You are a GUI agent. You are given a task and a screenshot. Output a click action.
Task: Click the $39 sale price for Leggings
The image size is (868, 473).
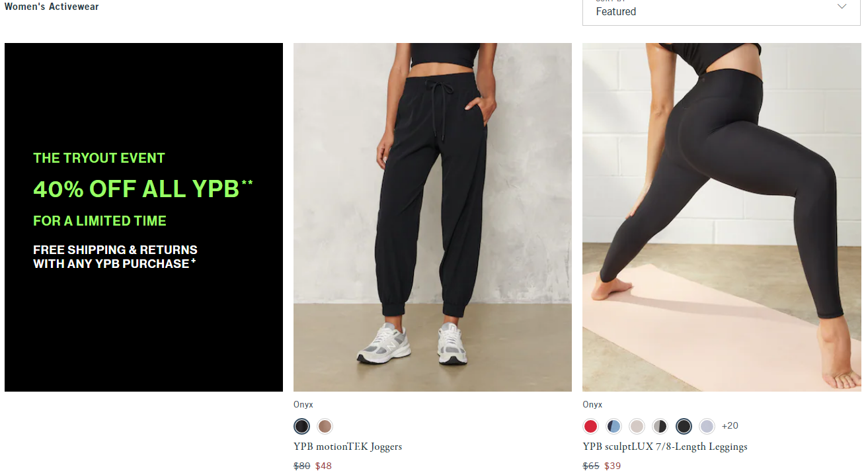click(x=612, y=466)
